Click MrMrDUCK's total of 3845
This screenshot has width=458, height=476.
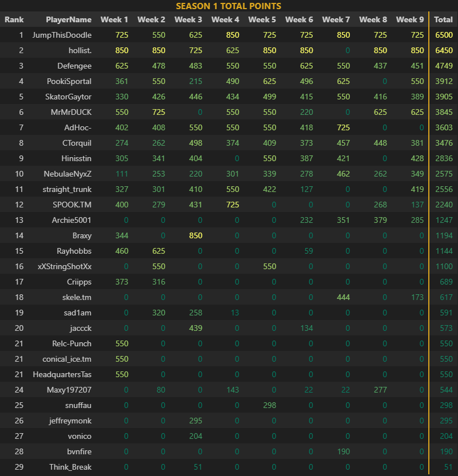(444, 112)
